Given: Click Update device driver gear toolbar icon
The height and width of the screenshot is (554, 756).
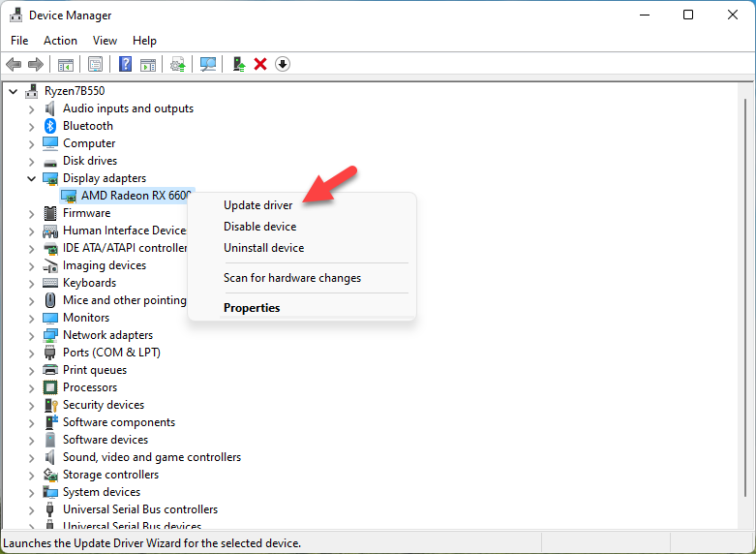Looking at the screenshot, I should point(177,64).
